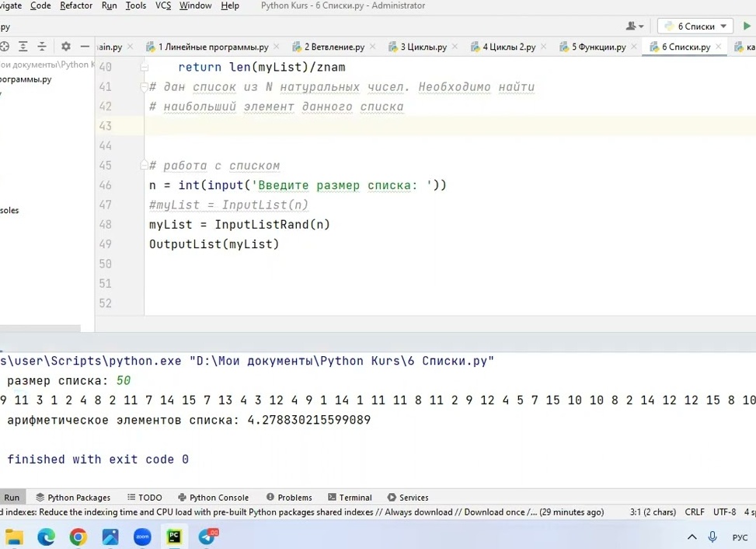Click the 3:1 cursor position indicator

coord(653,512)
